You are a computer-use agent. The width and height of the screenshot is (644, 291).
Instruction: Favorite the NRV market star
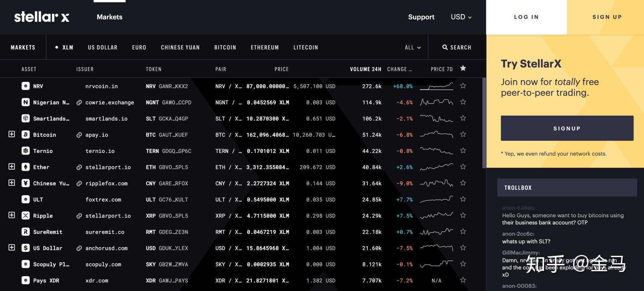tap(463, 86)
